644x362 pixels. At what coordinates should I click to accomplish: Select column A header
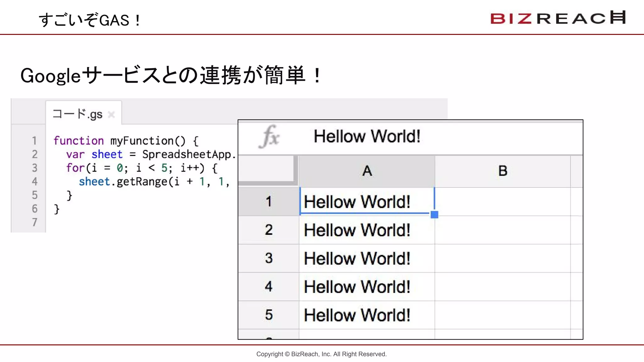click(x=367, y=171)
